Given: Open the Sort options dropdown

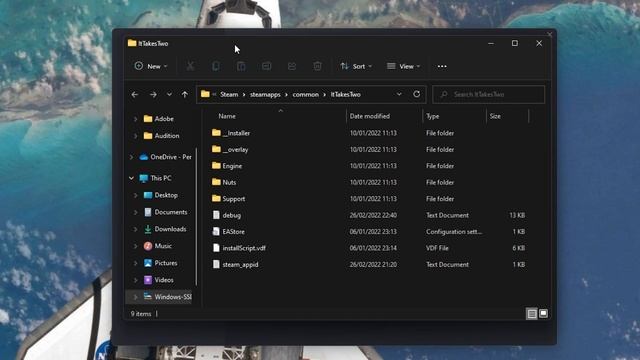Looking at the screenshot, I should [x=356, y=66].
